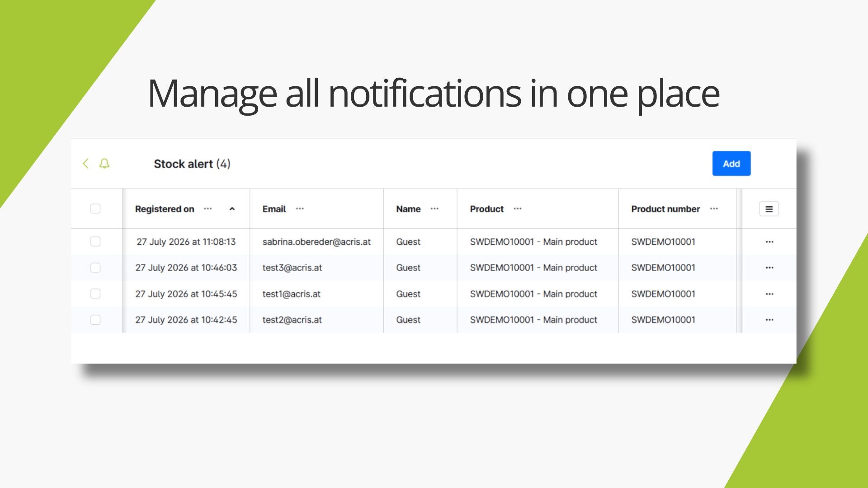The width and height of the screenshot is (868, 488).
Task: Click date 27 July 2026 at 10:46:03
Action: coord(186,268)
